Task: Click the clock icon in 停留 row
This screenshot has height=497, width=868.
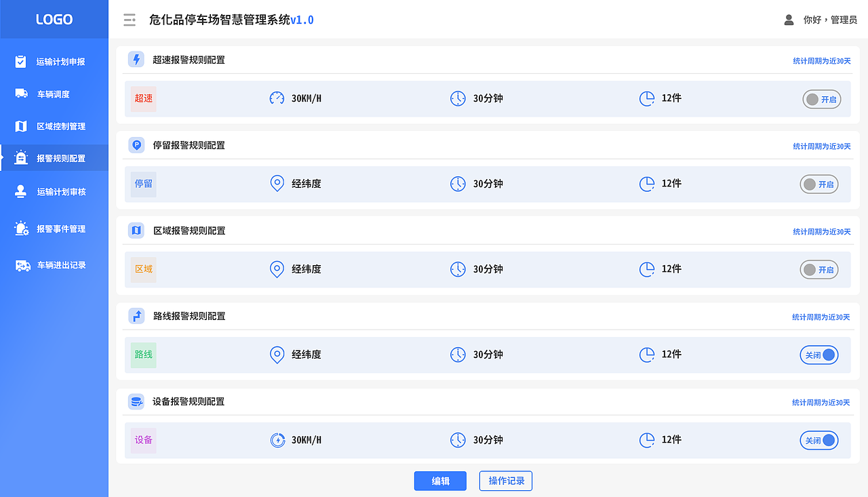Action: tap(458, 184)
